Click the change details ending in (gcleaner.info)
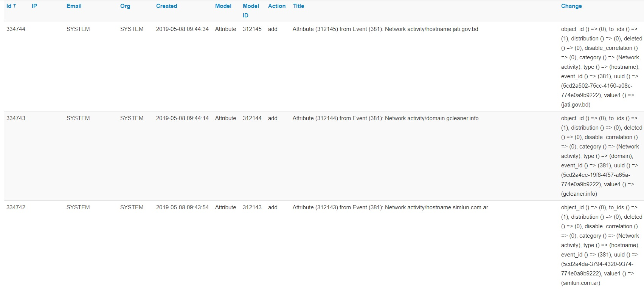Viewport: 644px width, 289px height. [x=602, y=156]
